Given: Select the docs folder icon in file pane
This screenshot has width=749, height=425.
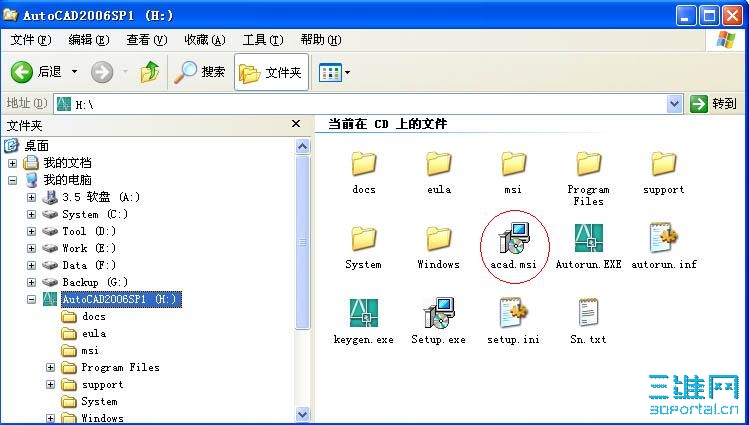Looking at the screenshot, I should point(364,164).
